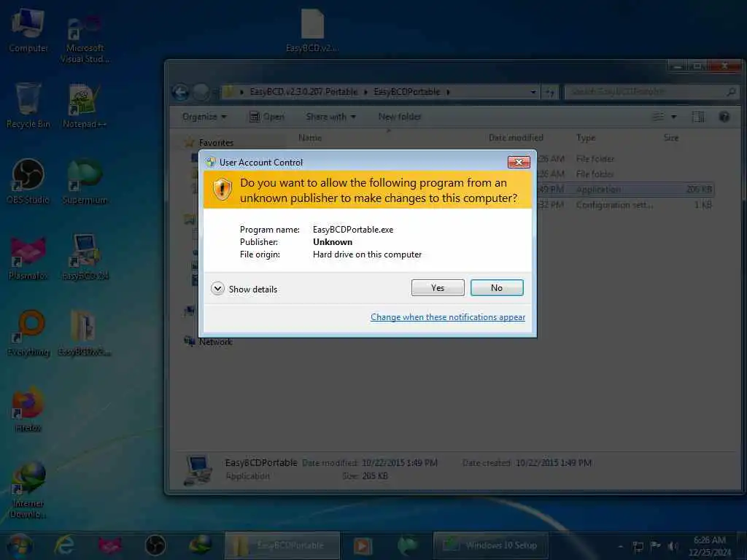747x560 pixels.
Task: Open the change view options dropdown arrow
Action: point(673,117)
